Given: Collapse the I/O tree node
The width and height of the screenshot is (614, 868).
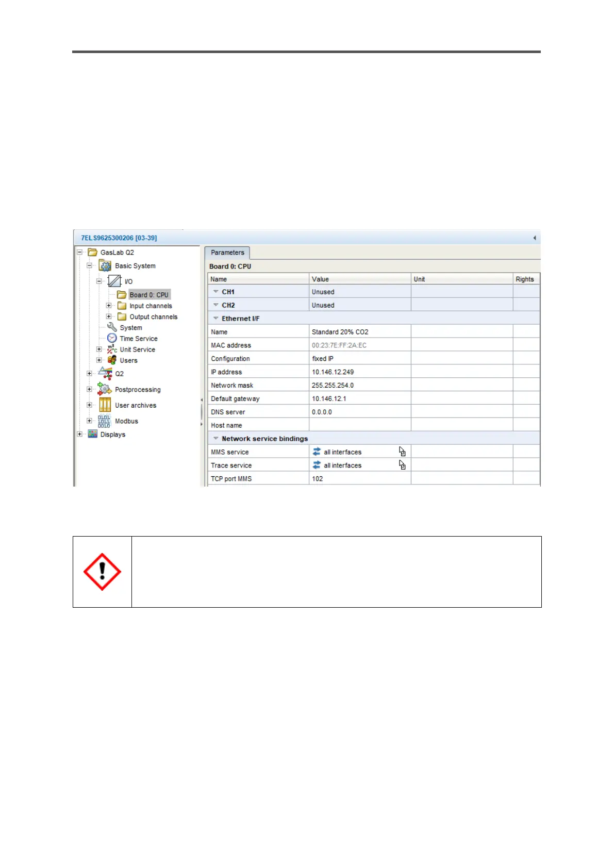Looking at the screenshot, I should tap(99, 281).
